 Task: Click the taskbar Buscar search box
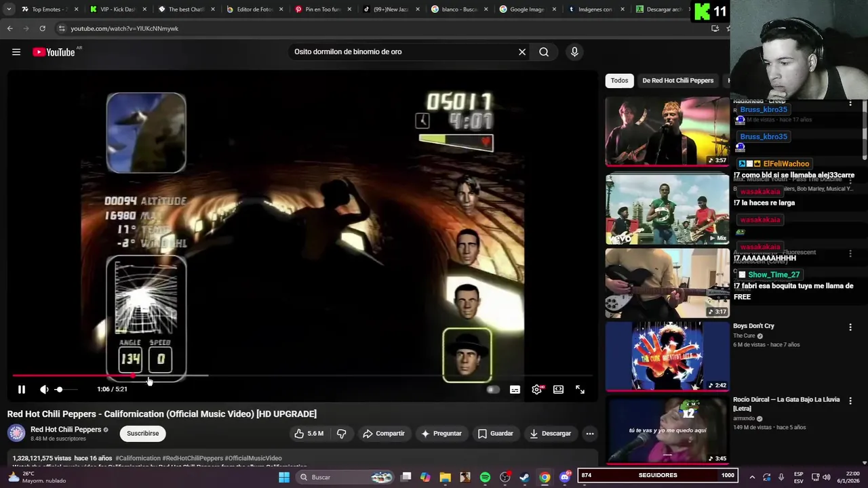(x=344, y=477)
